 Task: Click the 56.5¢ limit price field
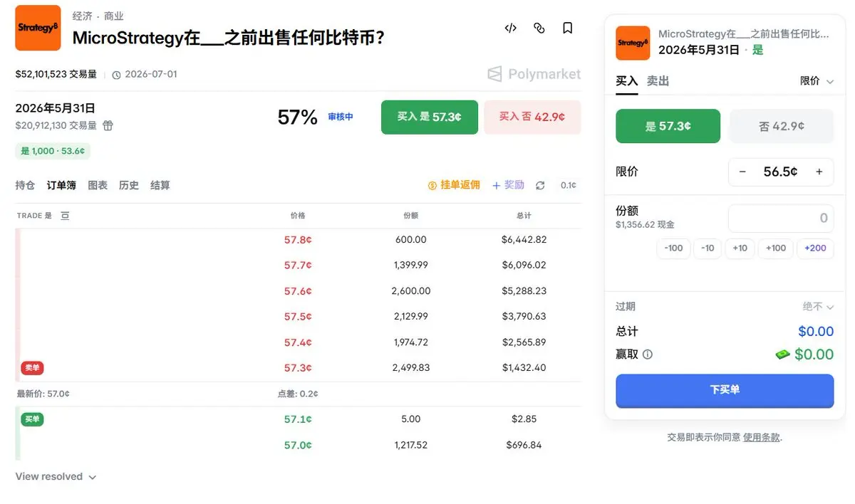click(781, 172)
